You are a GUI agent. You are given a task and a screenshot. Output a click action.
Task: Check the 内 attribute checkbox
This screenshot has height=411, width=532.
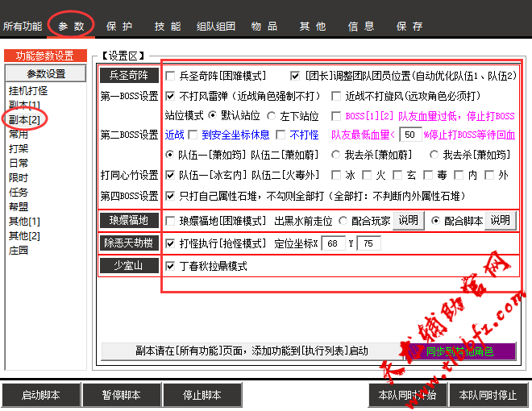tap(459, 175)
